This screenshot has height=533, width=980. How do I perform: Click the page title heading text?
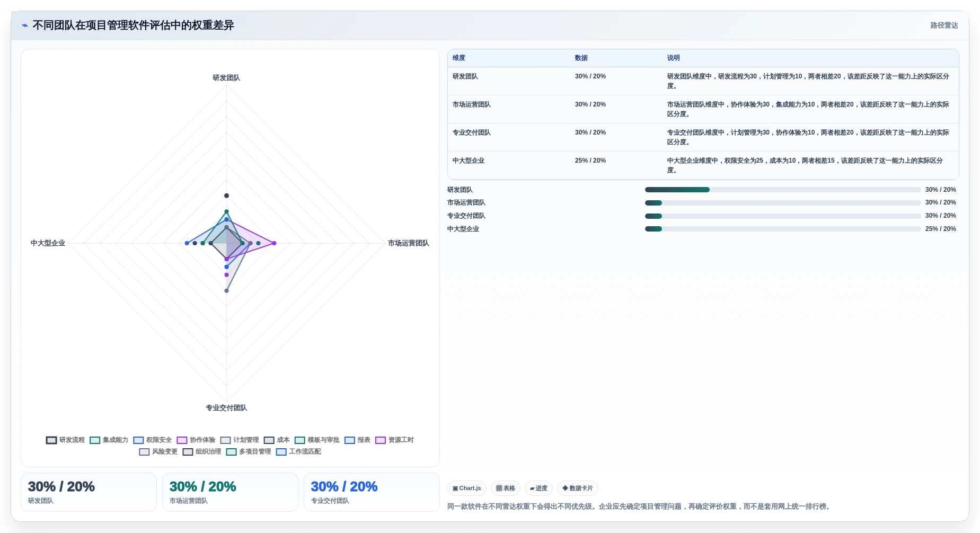pos(133,25)
